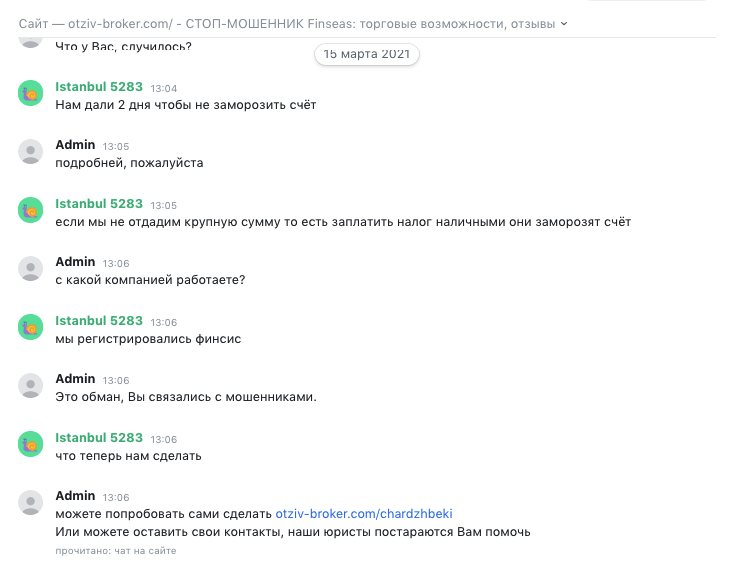This screenshot has width=730, height=574.
Task: Click Istanbul 5283 snail avatar at 13:04
Action: pyautogui.click(x=31, y=93)
